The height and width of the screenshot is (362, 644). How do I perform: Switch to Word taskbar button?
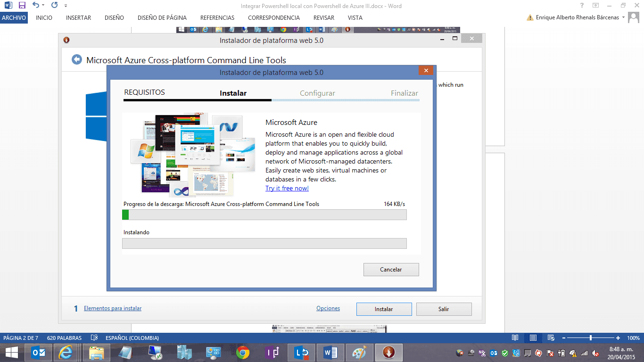330,353
